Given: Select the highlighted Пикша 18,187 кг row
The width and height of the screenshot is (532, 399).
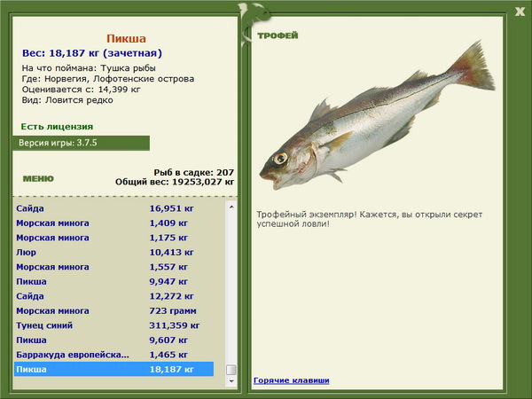Looking at the screenshot, I should pos(114,369).
